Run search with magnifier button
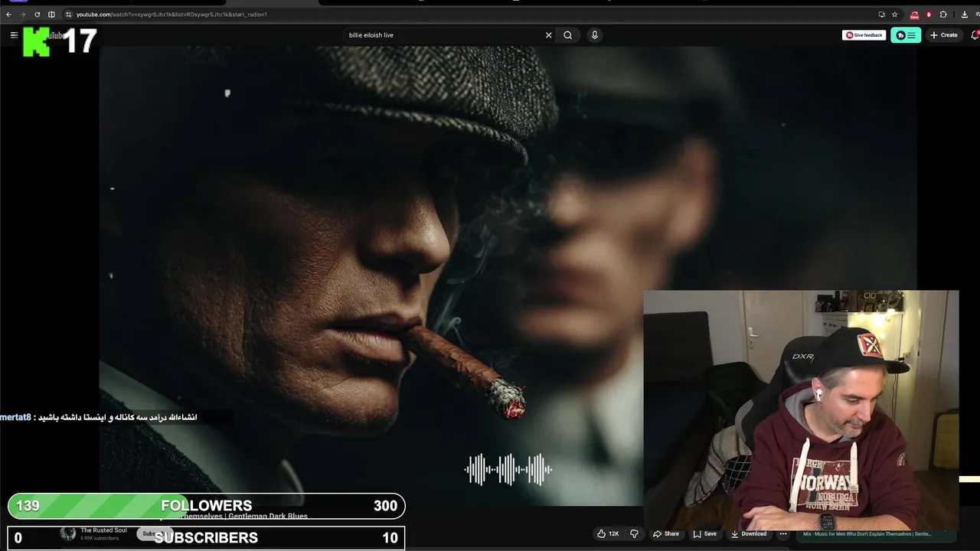980x551 pixels. click(x=568, y=35)
